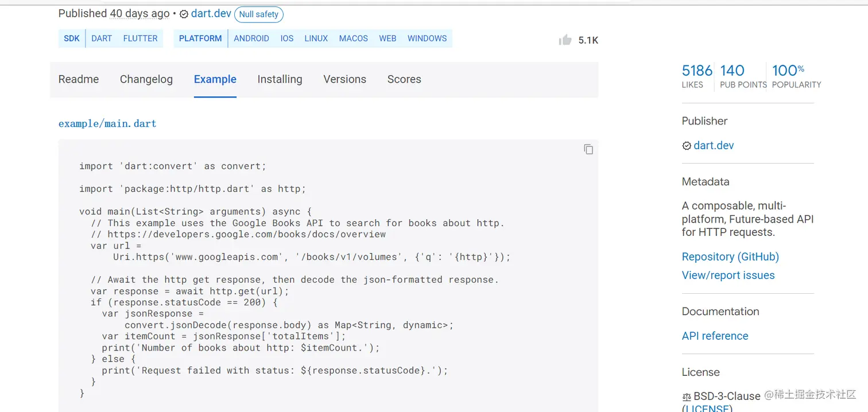Image resolution: width=868 pixels, height=412 pixels.
Task: Click the 5.1K like count
Action: tap(588, 40)
